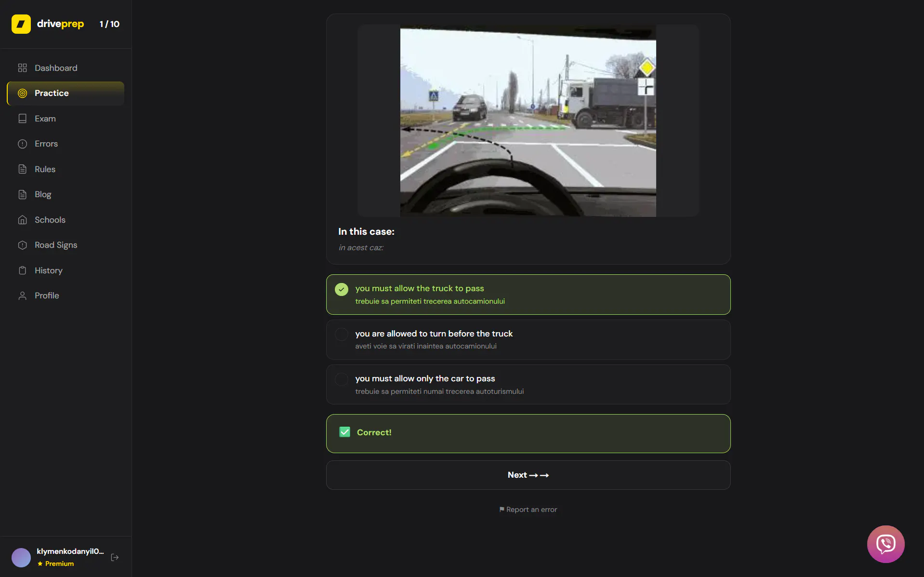Click the logout icon beside username
Screen dimensions: 924x577
pos(115,557)
